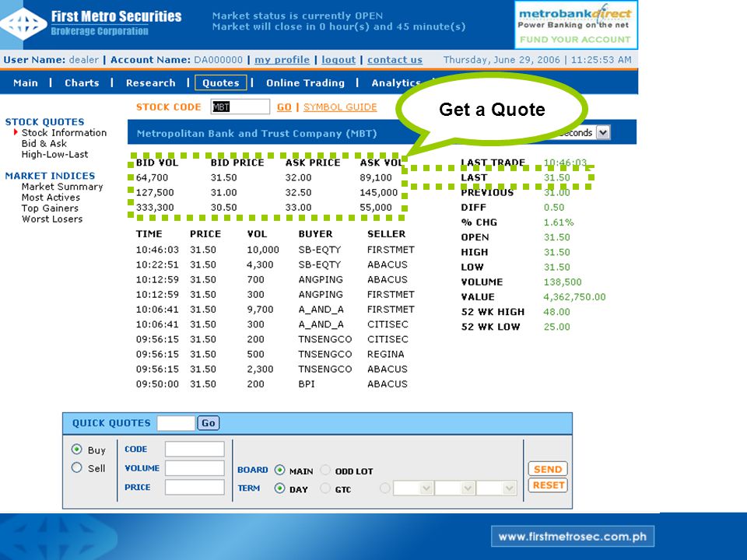The image size is (747, 560).
Task: Click the 10:22:51 trade volume 4,300
Action: [260, 264]
